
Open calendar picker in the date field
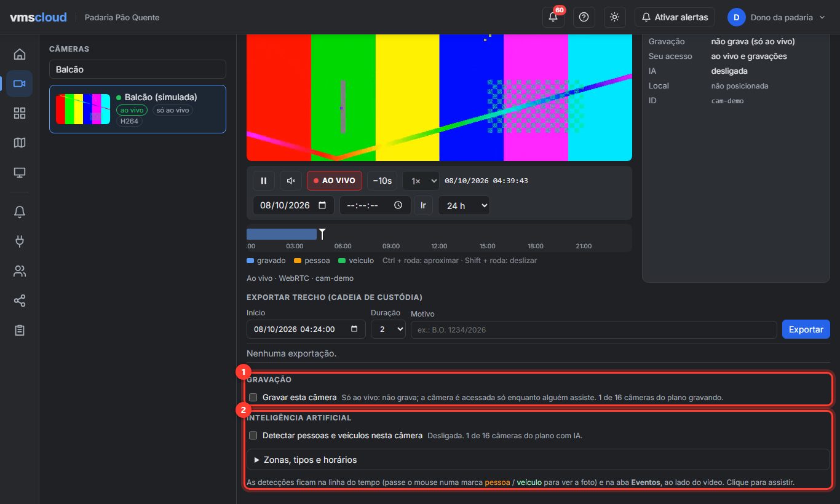pyautogui.click(x=322, y=205)
